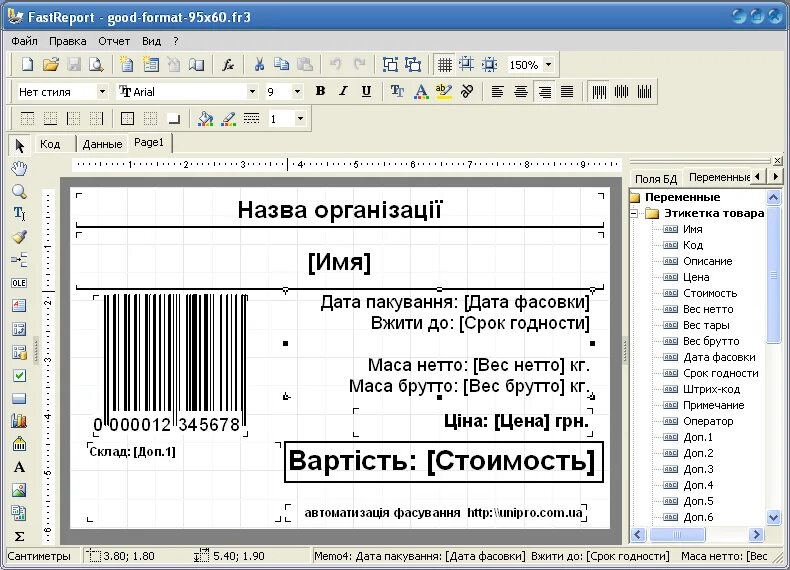Viewport: 790px width, 570px height.
Task: Open the Вид menu
Action: click(x=151, y=41)
